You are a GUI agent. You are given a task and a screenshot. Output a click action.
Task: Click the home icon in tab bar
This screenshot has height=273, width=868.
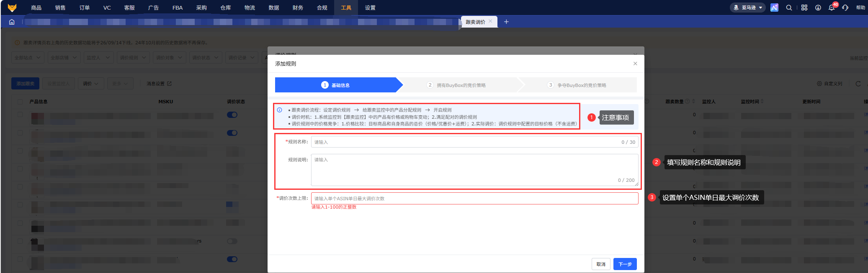[x=12, y=22]
